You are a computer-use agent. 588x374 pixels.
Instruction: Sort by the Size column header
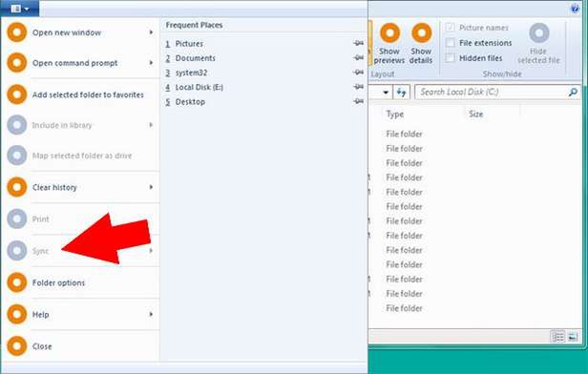click(475, 114)
